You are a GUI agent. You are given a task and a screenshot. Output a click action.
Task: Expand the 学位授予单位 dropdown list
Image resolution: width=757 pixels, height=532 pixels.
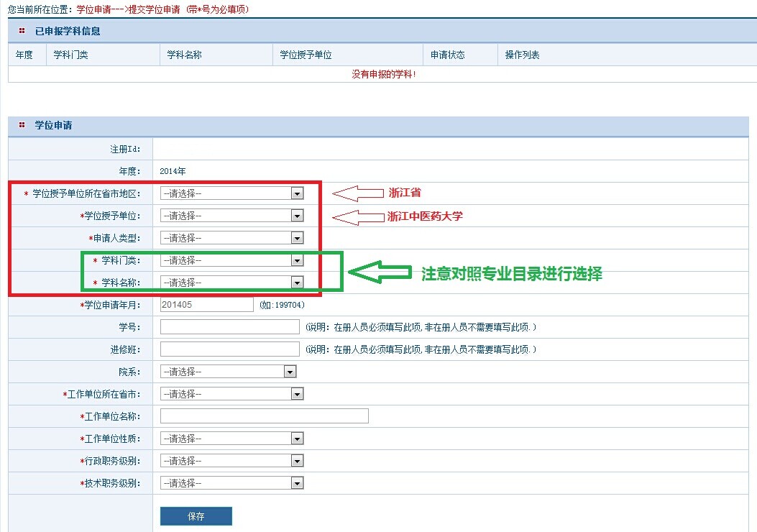click(231, 216)
